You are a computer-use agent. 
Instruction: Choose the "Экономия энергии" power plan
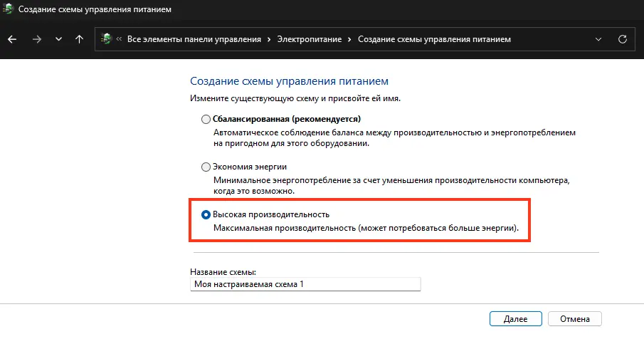(206, 167)
